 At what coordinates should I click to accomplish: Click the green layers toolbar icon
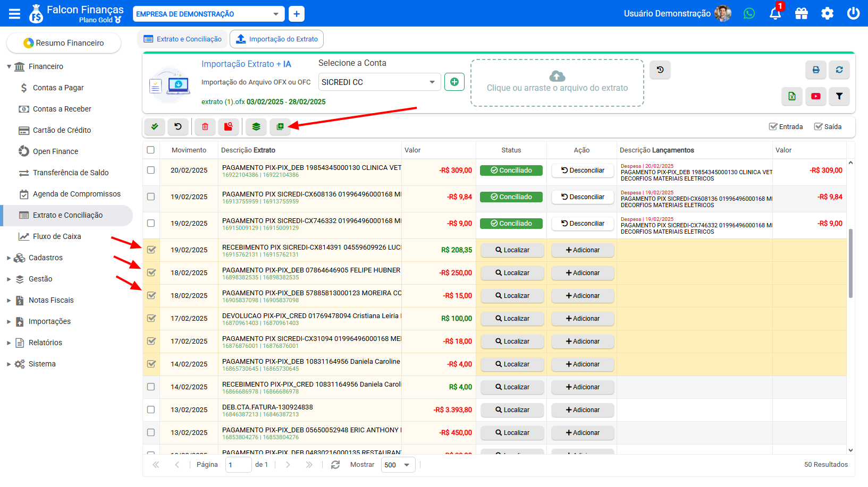click(x=256, y=126)
